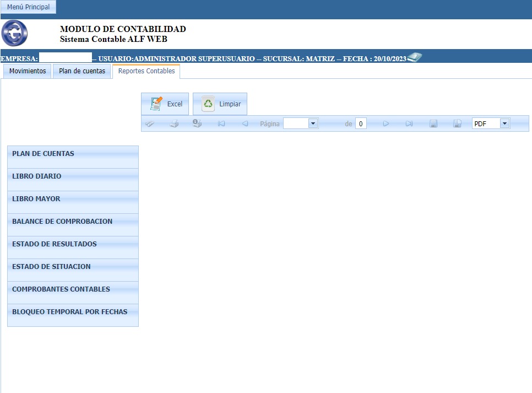
Task: Go to next report page arrow
Action: tap(386, 124)
